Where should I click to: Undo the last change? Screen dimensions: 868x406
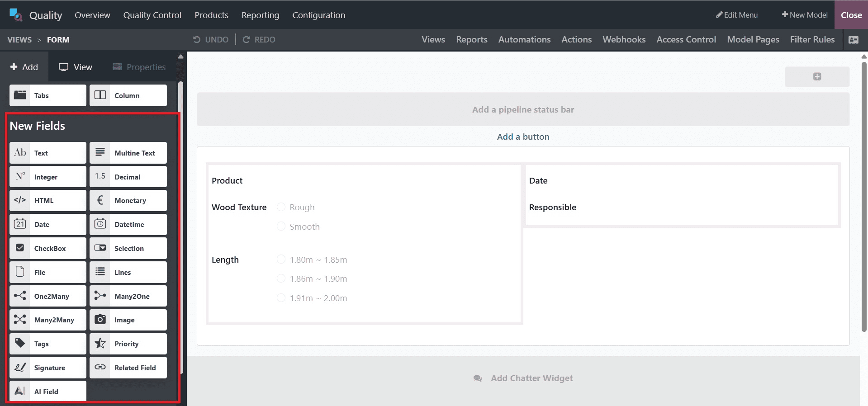[x=211, y=39]
